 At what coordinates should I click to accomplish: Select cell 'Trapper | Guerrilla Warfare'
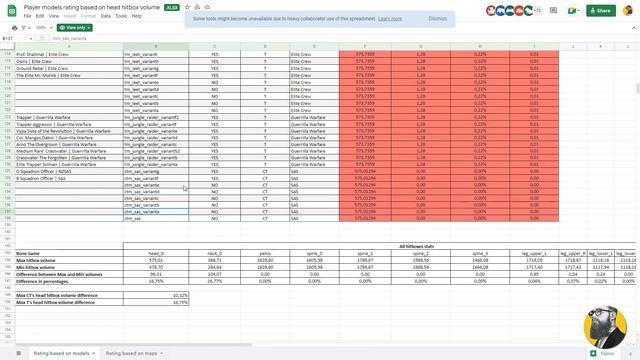[69, 117]
